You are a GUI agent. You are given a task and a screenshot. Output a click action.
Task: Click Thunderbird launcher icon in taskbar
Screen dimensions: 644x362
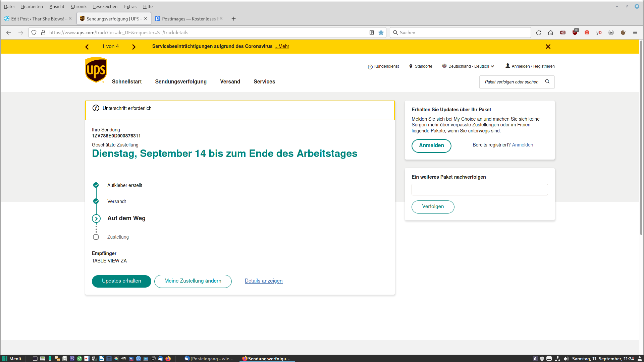161,359
